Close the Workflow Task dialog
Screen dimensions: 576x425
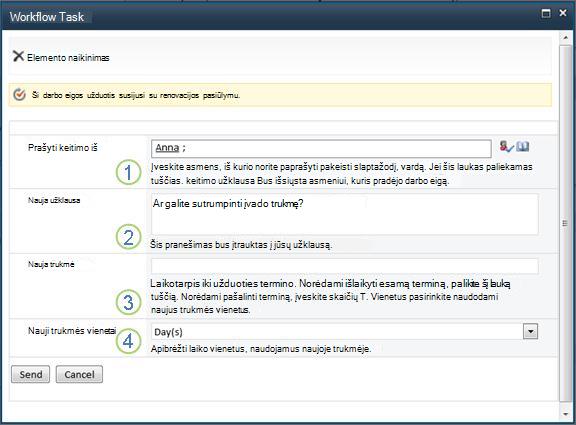562,13
